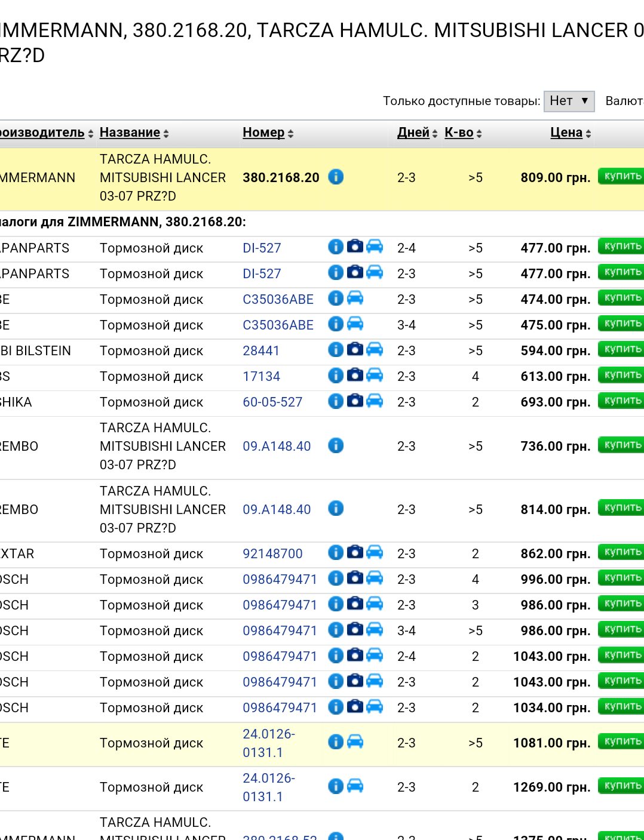Click купить for disc priced 1081.00 грн.
This screenshot has height=840, width=644.
(x=621, y=741)
